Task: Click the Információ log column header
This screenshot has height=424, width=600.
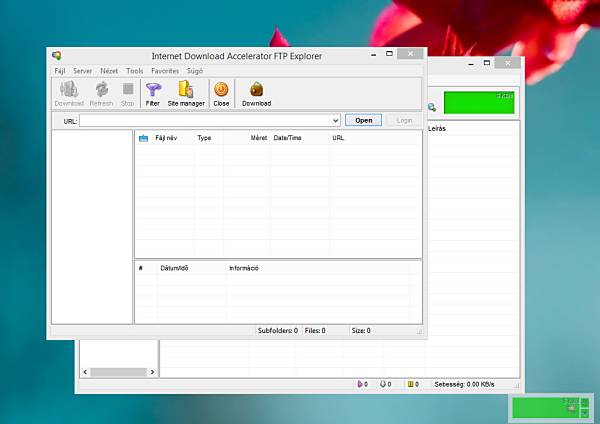Action: click(244, 268)
